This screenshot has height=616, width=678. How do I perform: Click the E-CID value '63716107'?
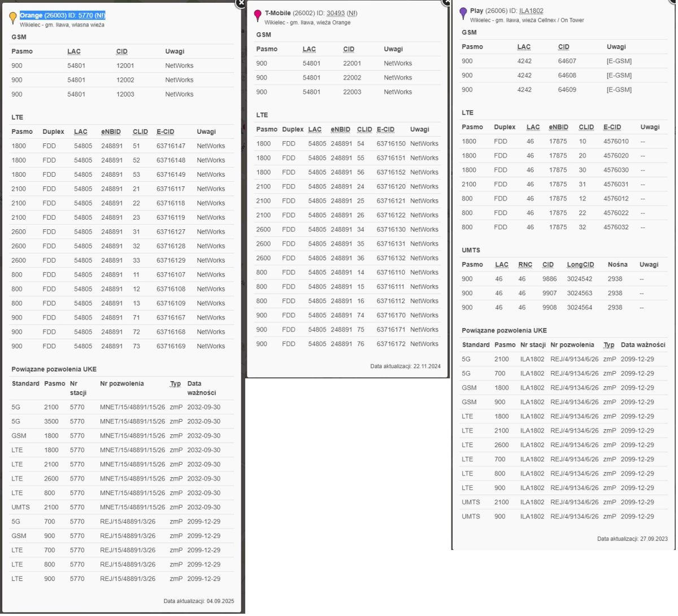tap(171, 275)
